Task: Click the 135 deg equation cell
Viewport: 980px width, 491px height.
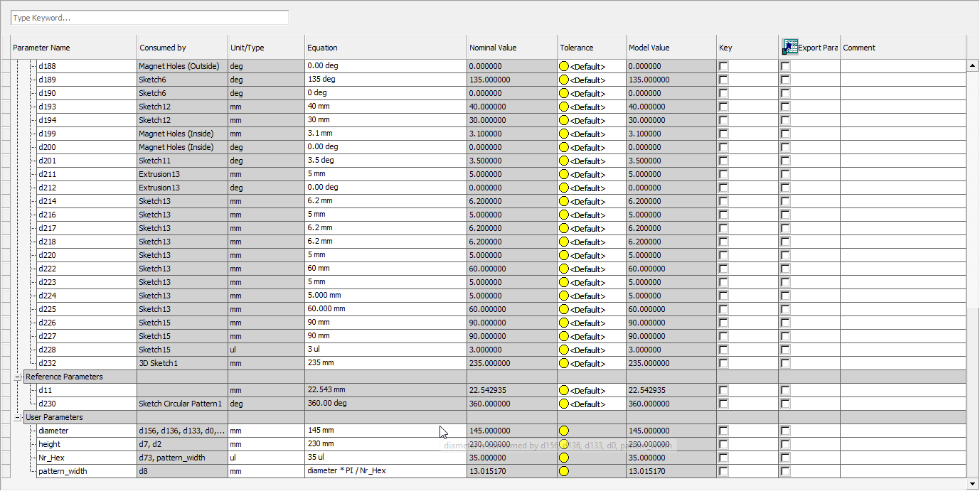Action: (x=386, y=80)
